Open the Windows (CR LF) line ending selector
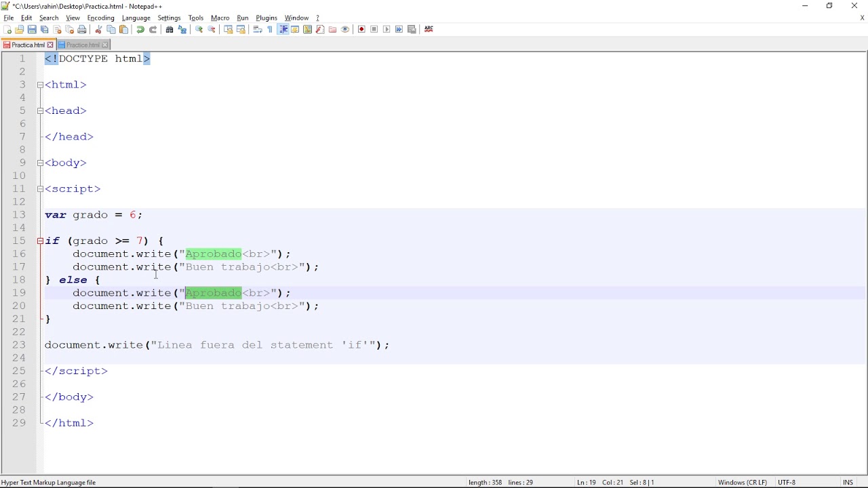 (742, 483)
